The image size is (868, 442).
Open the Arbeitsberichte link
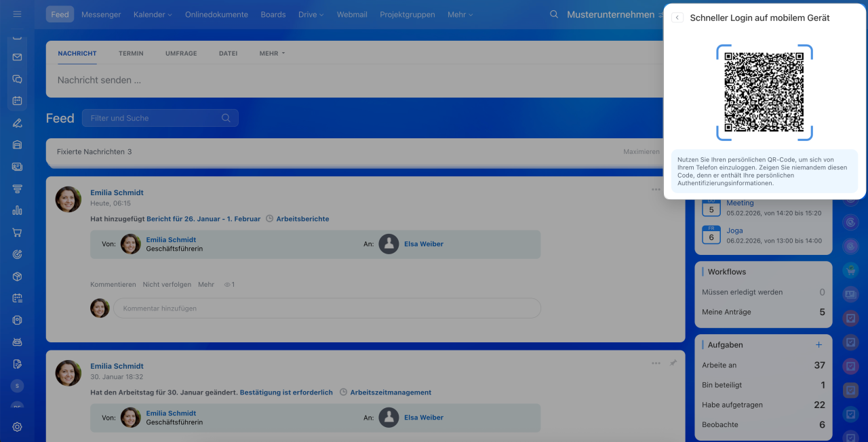(x=302, y=219)
